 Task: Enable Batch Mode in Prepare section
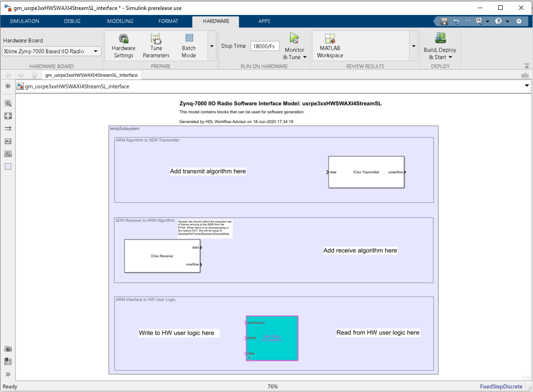(189, 45)
